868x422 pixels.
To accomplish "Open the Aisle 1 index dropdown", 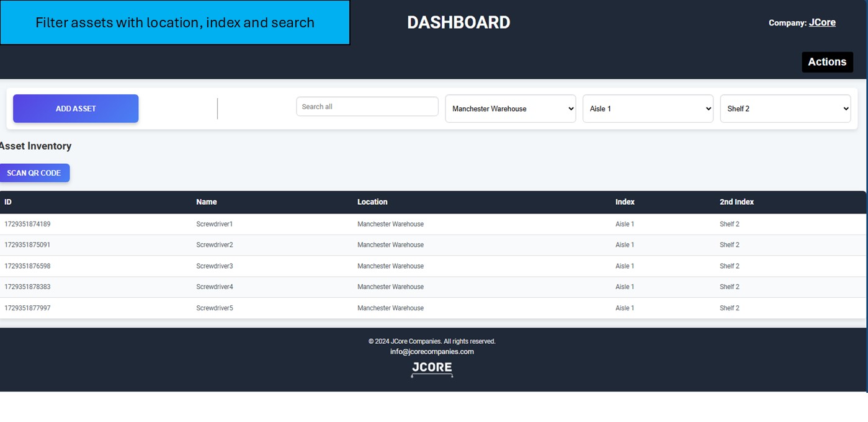I will [x=648, y=109].
